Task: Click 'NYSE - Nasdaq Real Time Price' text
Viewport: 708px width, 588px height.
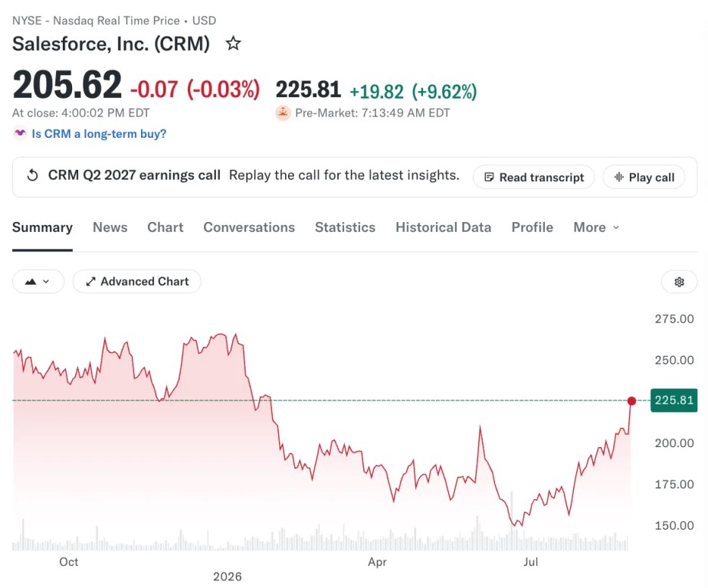Action: click(x=96, y=21)
